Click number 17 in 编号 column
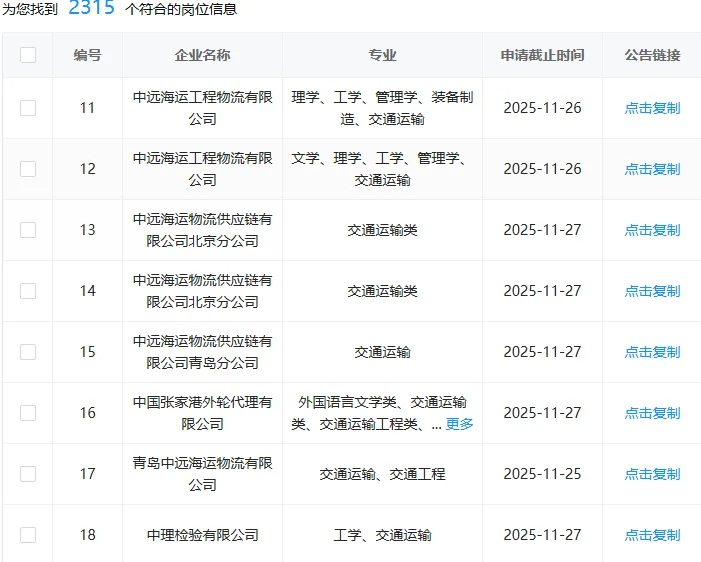Image resolution: width=701 pixels, height=562 pixels. (88, 474)
